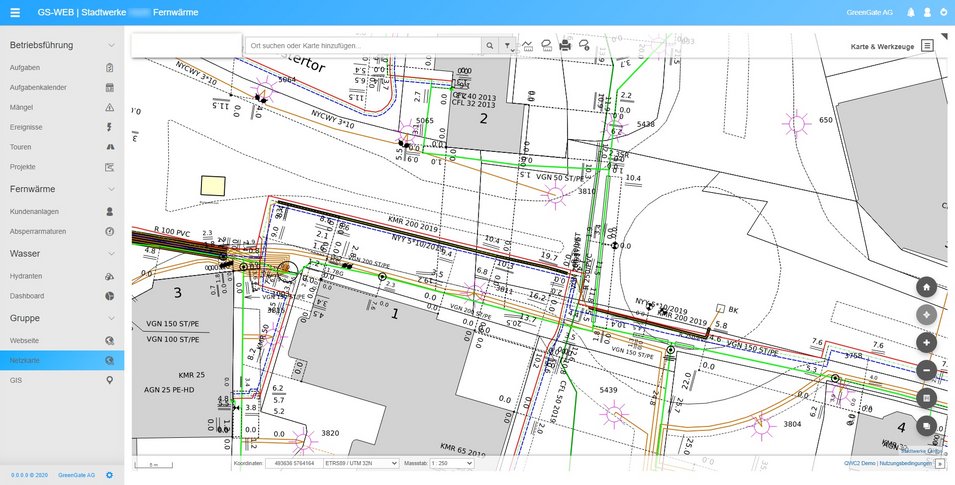The width and height of the screenshot is (955, 485).
Task: Zoom out with the minus button
Action: [926, 370]
